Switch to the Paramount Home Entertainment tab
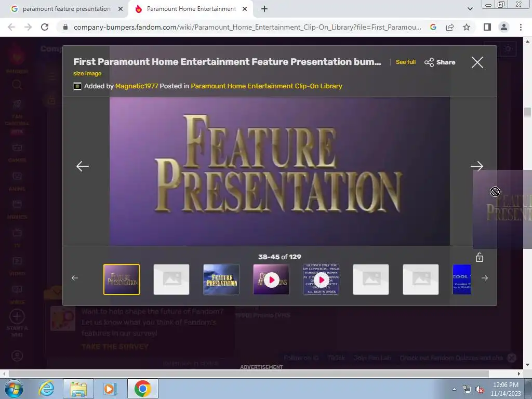 191,9
